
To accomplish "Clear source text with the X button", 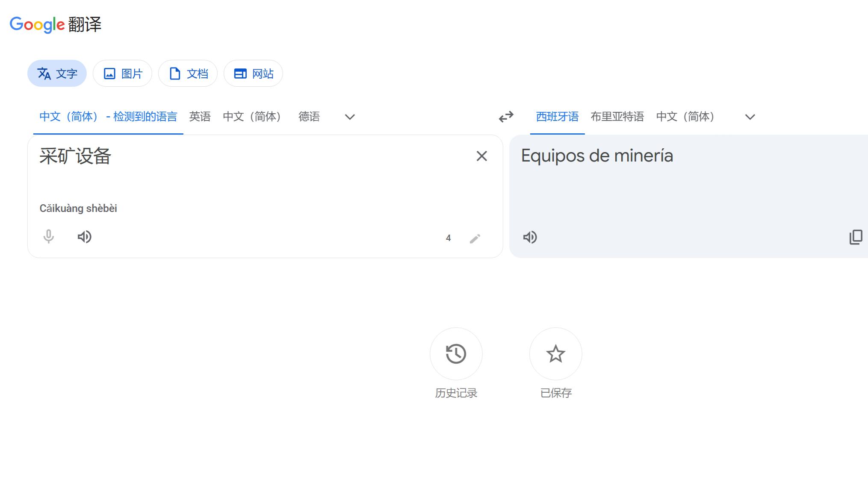I will [482, 156].
